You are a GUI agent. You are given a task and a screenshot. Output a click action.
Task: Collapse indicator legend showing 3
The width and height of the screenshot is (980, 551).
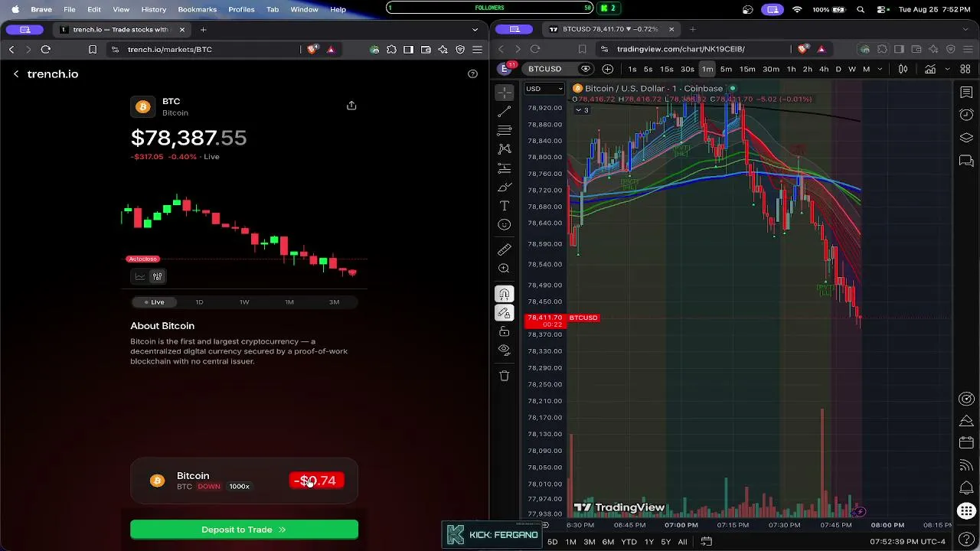(582, 110)
